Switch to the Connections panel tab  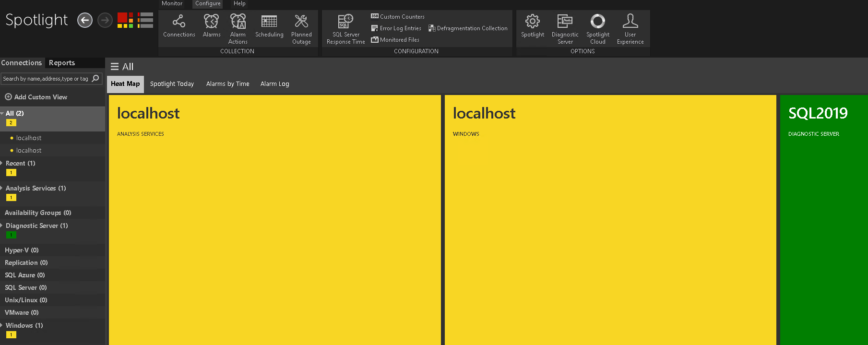[x=22, y=63]
